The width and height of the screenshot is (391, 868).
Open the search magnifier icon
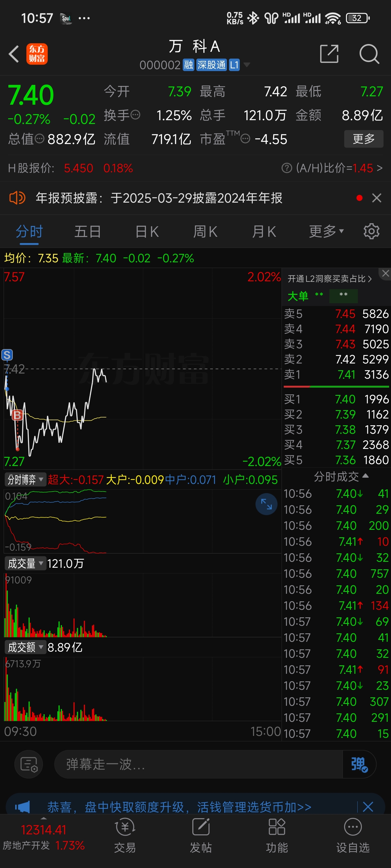[x=369, y=54]
